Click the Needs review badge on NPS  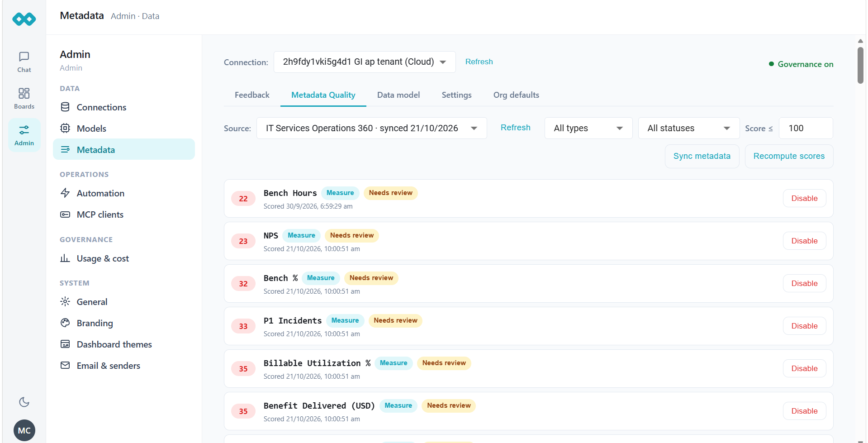pos(351,235)
